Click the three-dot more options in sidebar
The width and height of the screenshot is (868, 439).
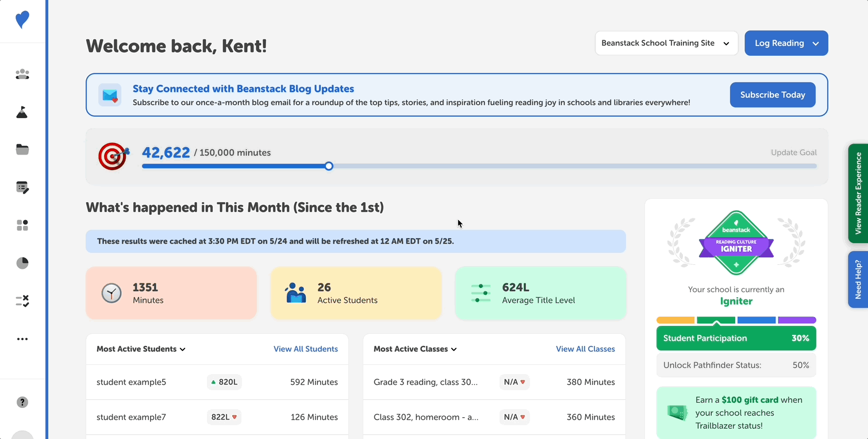[22, 338]
